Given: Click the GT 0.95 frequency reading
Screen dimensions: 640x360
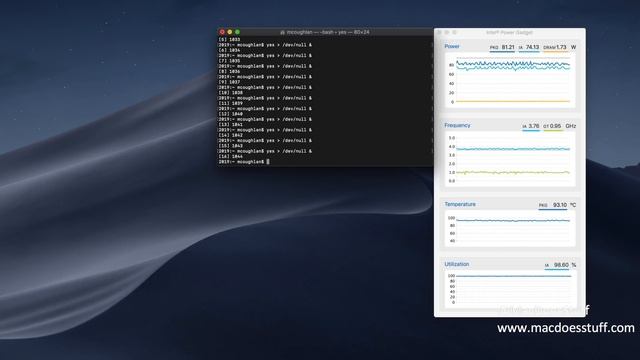Looking at the screenshot, I should 552,127.
